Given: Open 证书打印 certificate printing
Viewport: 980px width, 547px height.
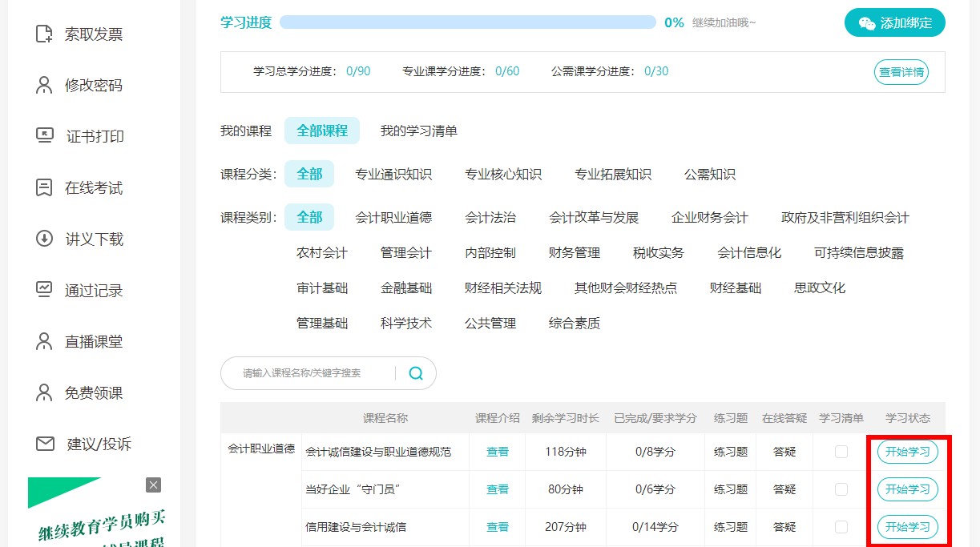Looking at the screenshot, I should [x=46, y=136].
